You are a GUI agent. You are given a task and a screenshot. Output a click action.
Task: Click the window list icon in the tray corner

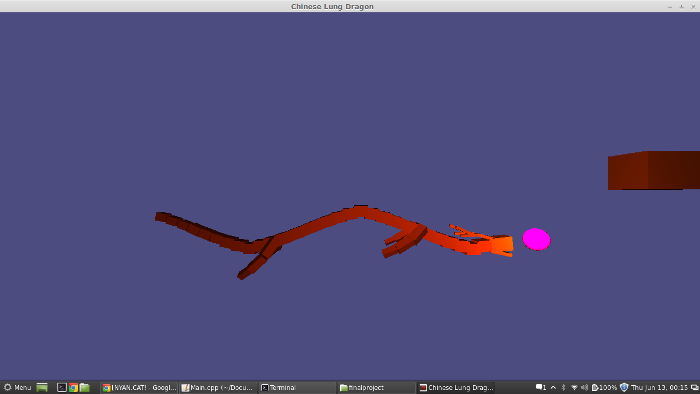[x=695, y=387]
